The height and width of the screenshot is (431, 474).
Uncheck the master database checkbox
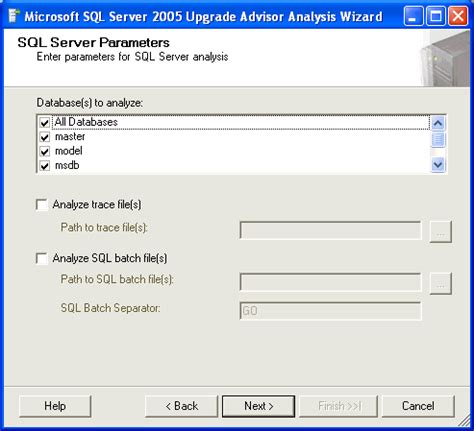coord(45,137)
